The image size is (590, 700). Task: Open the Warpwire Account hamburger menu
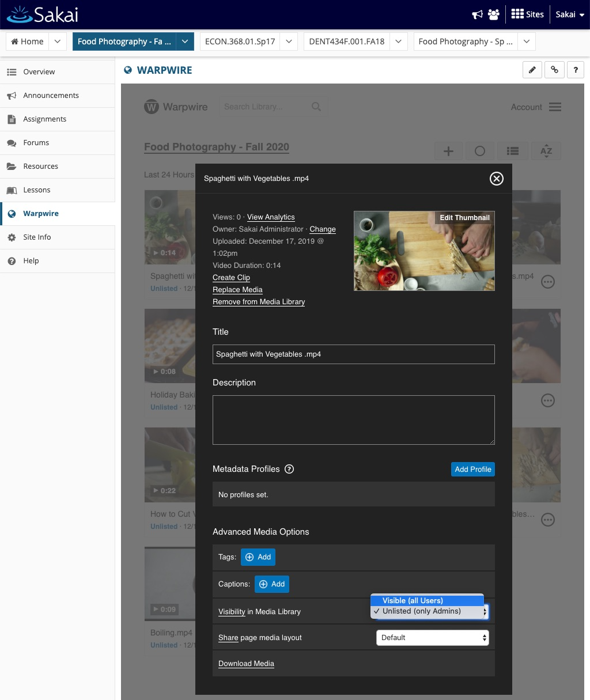(555, 107)
